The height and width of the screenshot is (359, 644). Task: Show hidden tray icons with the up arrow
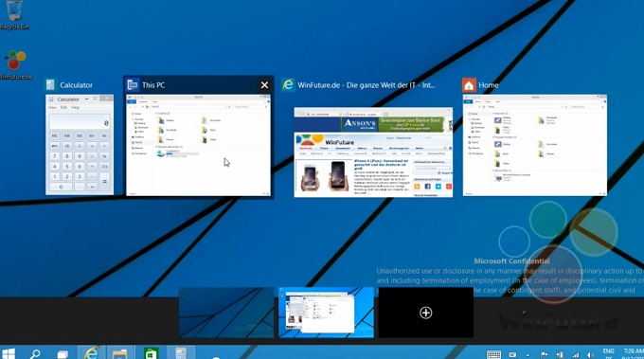pyautogui.click(x=528, y=355)
